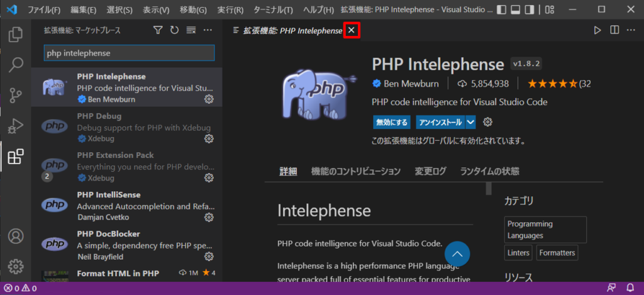Screen dimensions: 644x295
Task: Open the manage gear for PHP IntelliSense row
Action: pyautogui.click(x=209, y=217)
